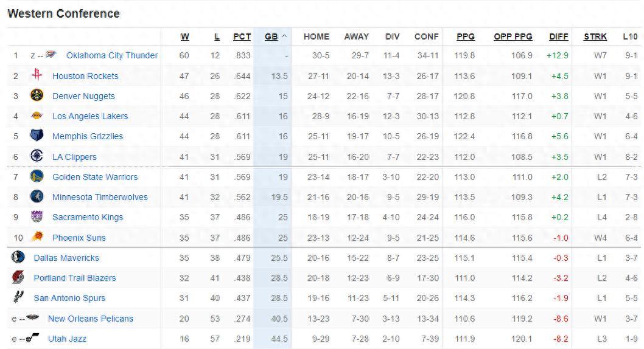Click the San Antonio Spurs logo

(x=18, y=297)
